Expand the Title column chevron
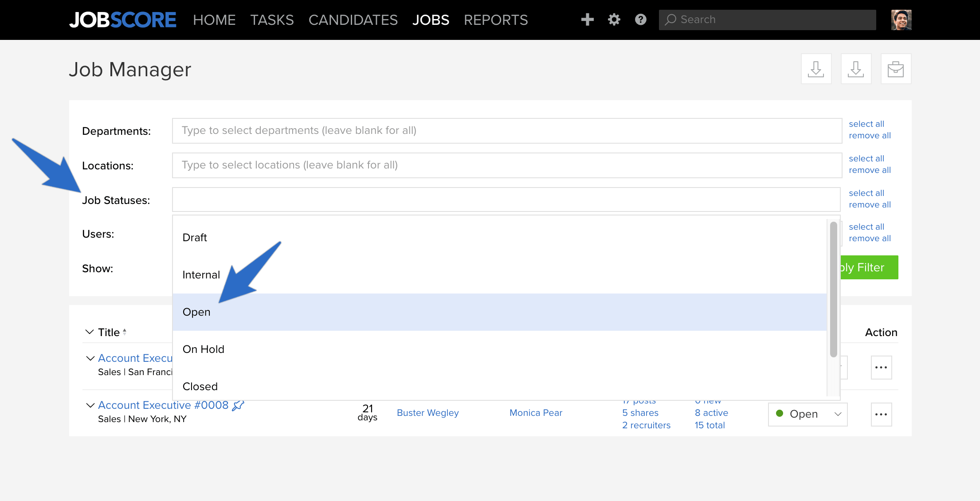The image size is (980, 501). 90,332
